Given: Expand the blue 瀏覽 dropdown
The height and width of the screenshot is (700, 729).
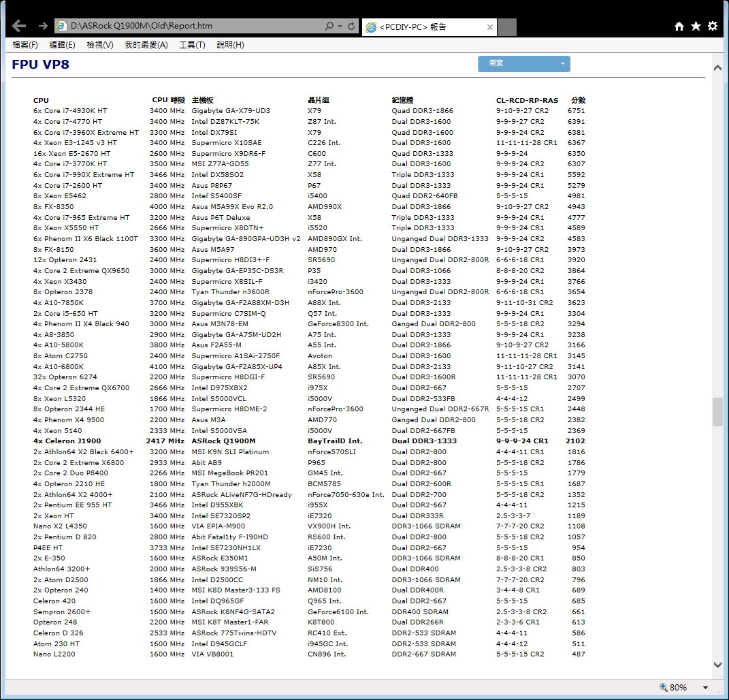Looking at the screenshot, I should pos(524,64).
